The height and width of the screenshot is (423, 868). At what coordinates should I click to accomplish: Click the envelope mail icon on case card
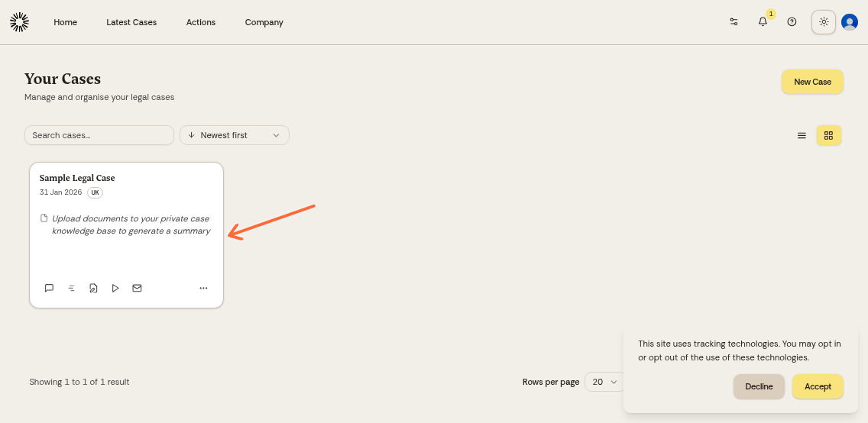[x=137, y=288]
